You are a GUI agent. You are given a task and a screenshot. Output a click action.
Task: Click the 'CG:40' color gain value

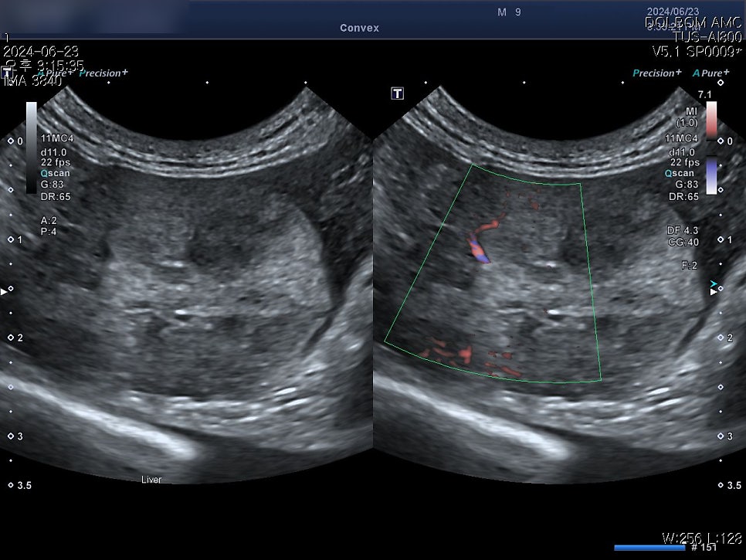pos(683,243)
